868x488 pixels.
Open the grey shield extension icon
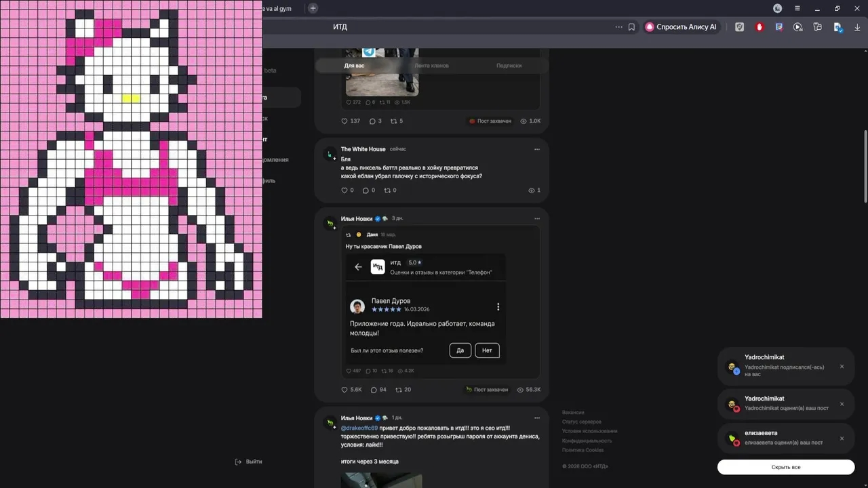[740, 27]
